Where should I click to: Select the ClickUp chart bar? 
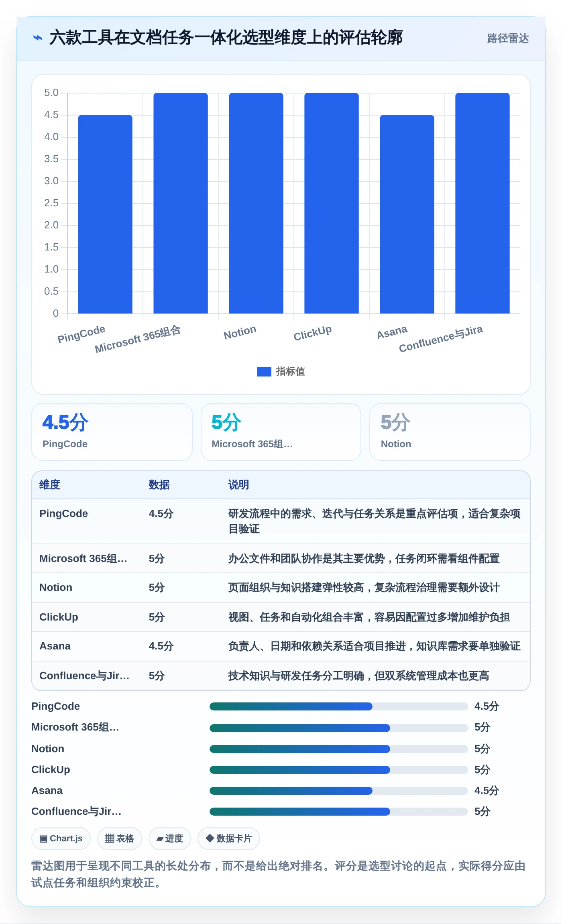coord(332,203)
